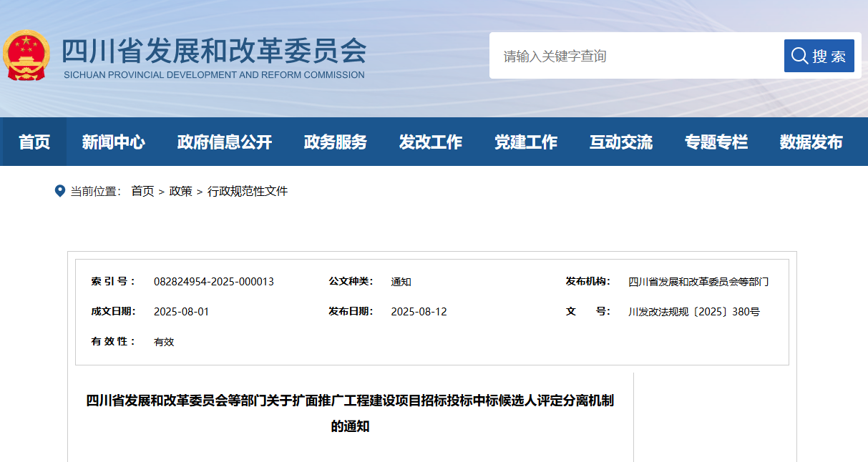This screenshot has width=868, height=462.
Task: Open the 发改工作 menu item
Action: click(x=430, y=142)
